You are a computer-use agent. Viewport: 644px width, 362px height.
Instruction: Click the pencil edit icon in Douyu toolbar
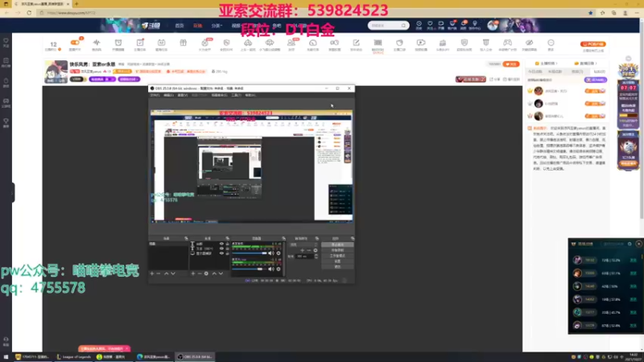356,43
